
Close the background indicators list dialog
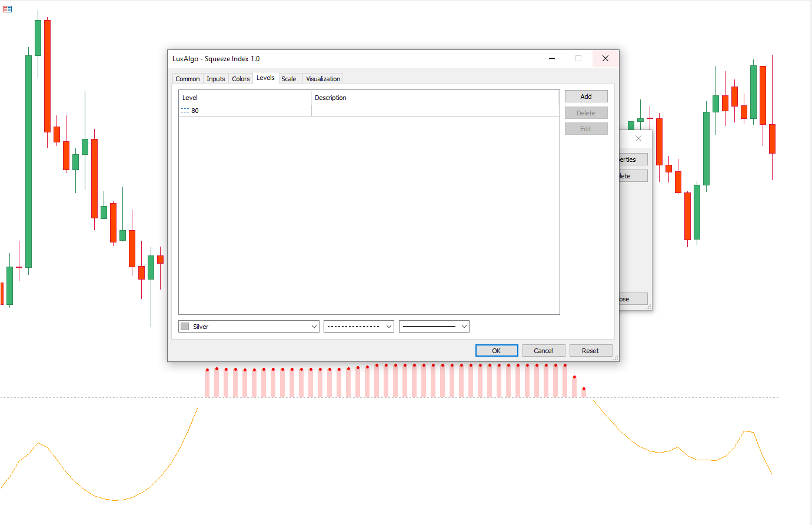tap(638, 138)
